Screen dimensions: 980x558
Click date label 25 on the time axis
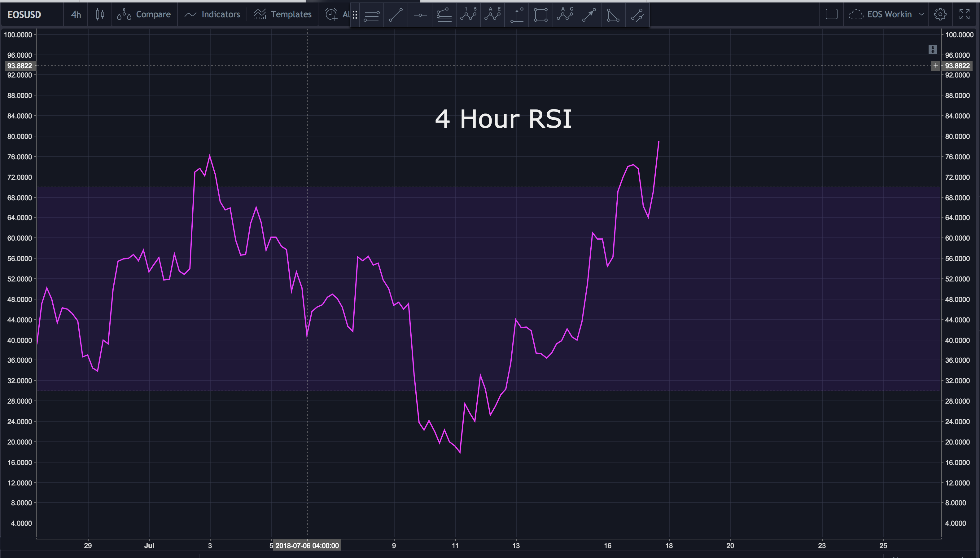pyautogui.click(x=883, y=545)
